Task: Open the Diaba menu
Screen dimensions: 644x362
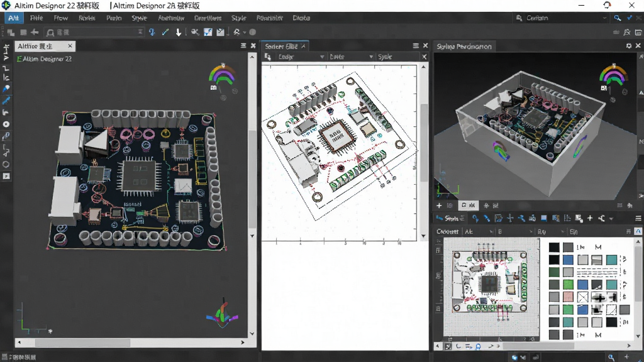Action: point(301,18)
